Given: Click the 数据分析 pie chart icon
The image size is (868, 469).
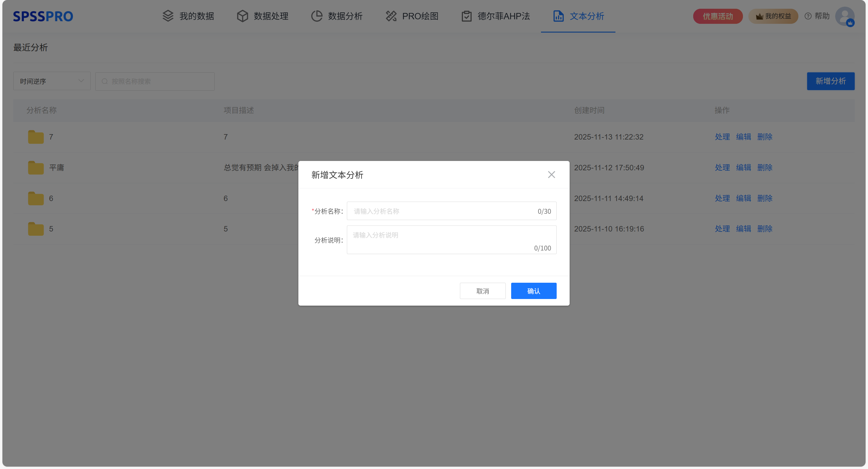Looking at the screenshot, I should tap(316, 16).
